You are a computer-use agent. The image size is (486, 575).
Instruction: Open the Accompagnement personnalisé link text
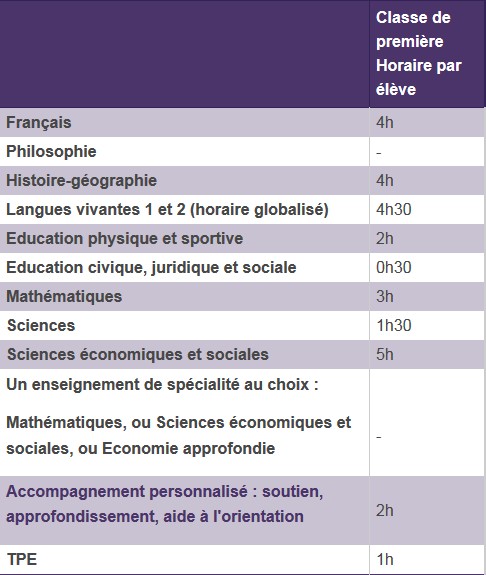[x=165, y=504]
